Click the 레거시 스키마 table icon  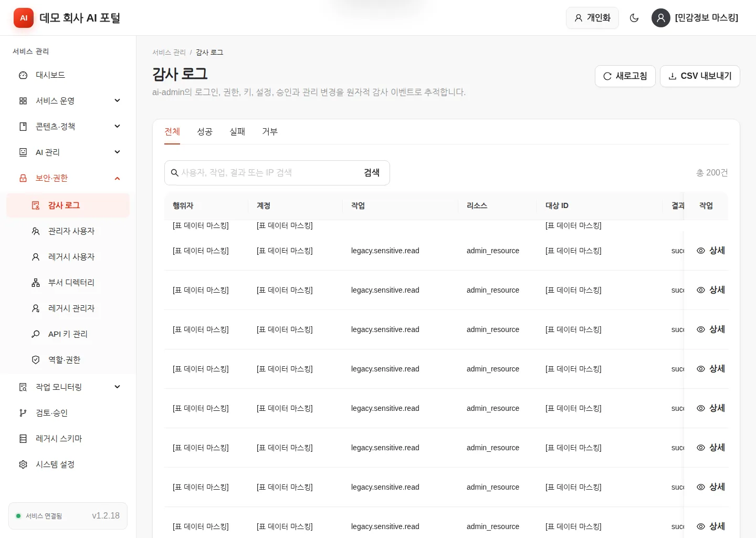point(23,439)
